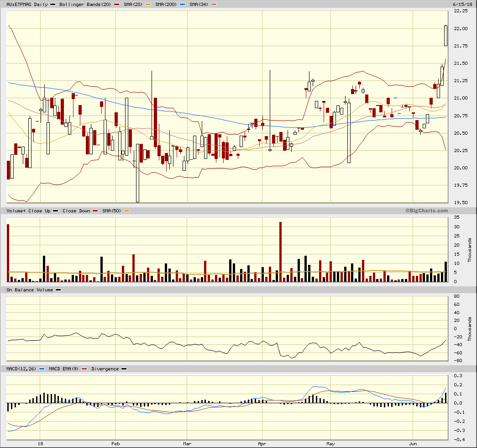
Task: Click the MACD axis label -0.4
Action: [x=459, y=439]
